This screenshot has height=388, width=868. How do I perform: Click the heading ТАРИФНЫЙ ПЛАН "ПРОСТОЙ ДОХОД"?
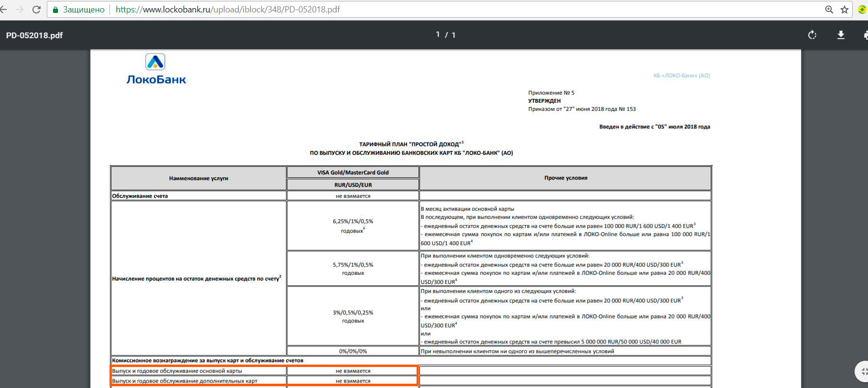click(x=411, y=144)
